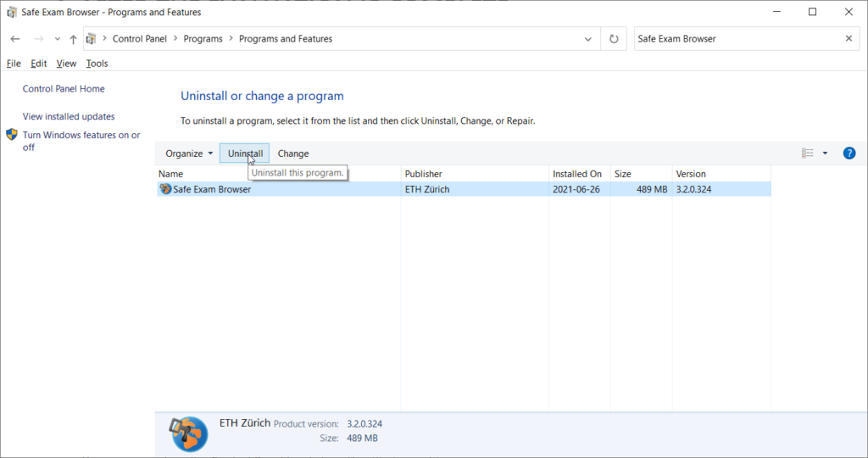Sort list by Installed On column
868x458 pixels.
(x=577, y=174)
